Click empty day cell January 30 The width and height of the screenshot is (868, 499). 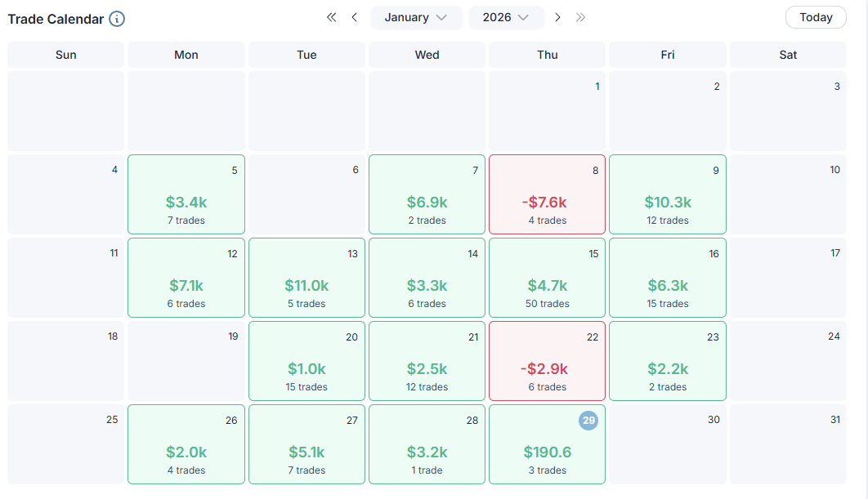coord(668,444)
